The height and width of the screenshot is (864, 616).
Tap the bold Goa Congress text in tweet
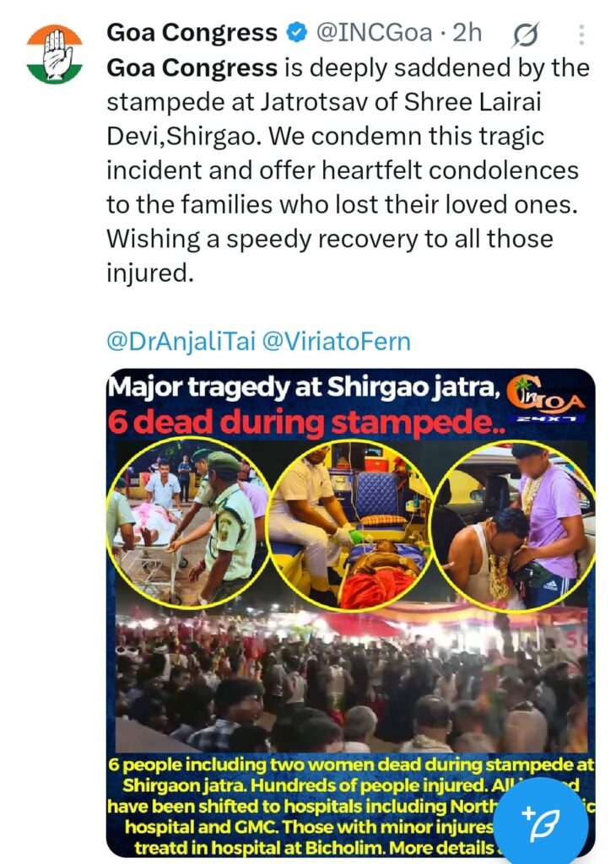pyautogui.click(x=192, y=68)
